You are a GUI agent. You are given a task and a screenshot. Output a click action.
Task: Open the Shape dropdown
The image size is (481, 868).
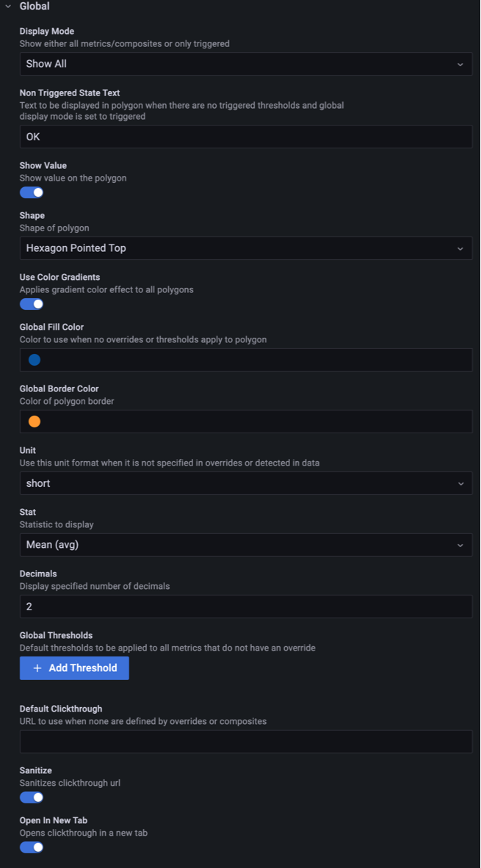pos(245,248)
